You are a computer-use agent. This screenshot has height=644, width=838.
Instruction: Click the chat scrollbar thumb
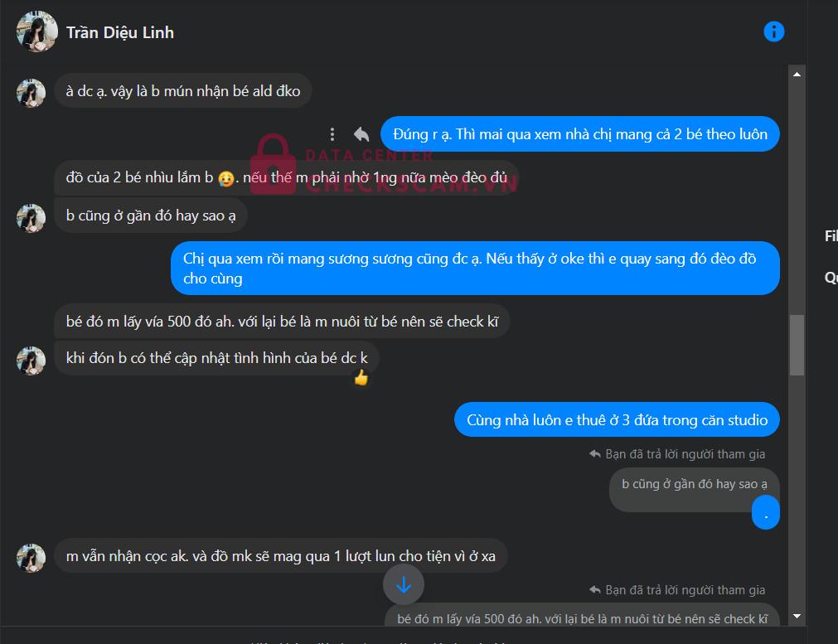click(797, 346)
